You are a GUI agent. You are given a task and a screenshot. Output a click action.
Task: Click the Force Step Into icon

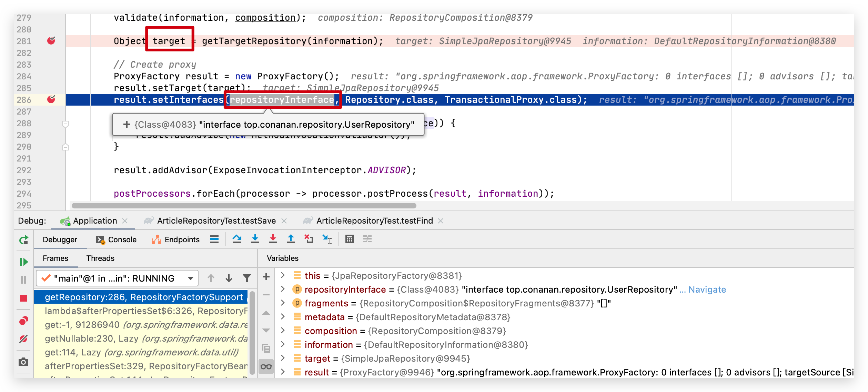tap(273, 239)
